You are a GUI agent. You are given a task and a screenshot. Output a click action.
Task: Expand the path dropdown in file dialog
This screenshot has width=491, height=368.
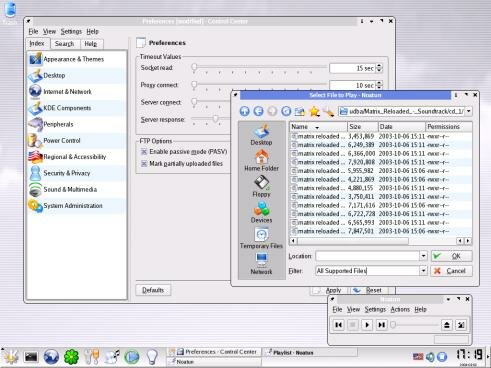469,111
